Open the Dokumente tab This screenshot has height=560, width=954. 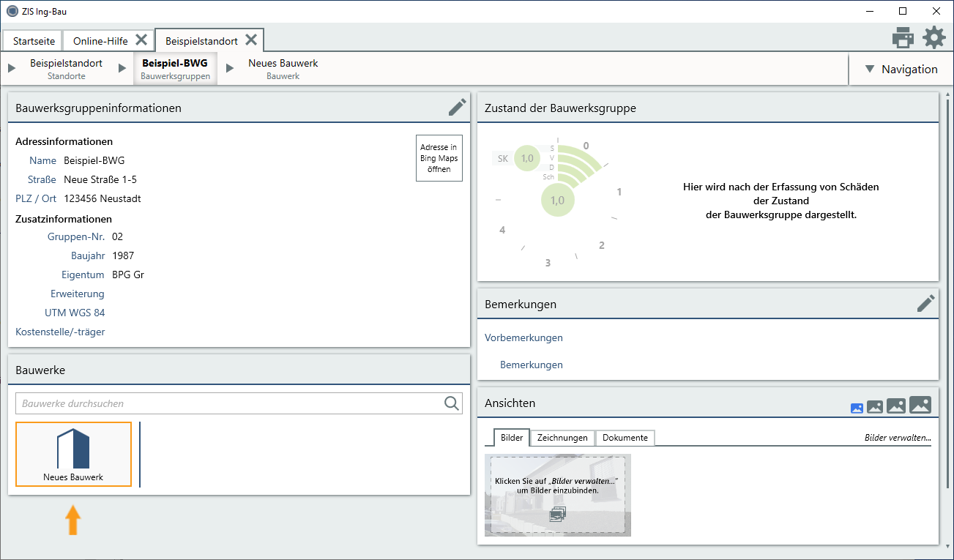tap(625, 438)
